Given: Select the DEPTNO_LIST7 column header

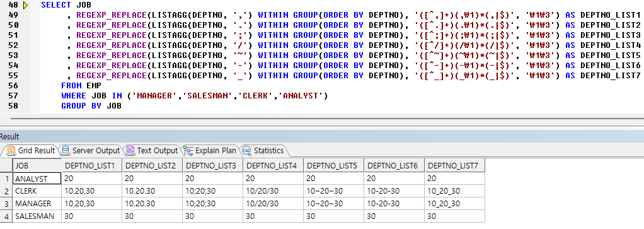Looking at the screenshot, I should click(454, 165).
